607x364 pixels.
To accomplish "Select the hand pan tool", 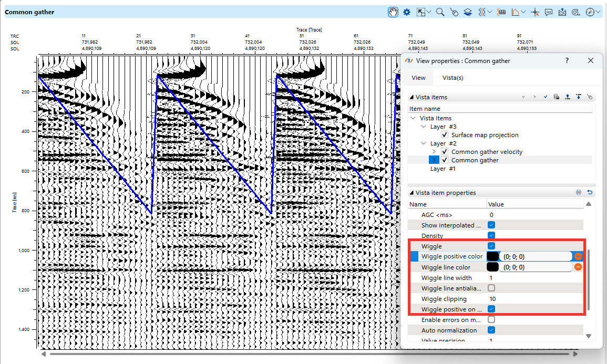I will coord(393,12).
